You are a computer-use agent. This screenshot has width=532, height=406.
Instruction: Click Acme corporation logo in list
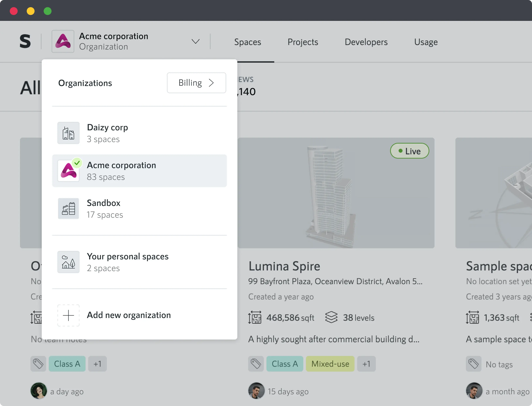tap(68, 171)
